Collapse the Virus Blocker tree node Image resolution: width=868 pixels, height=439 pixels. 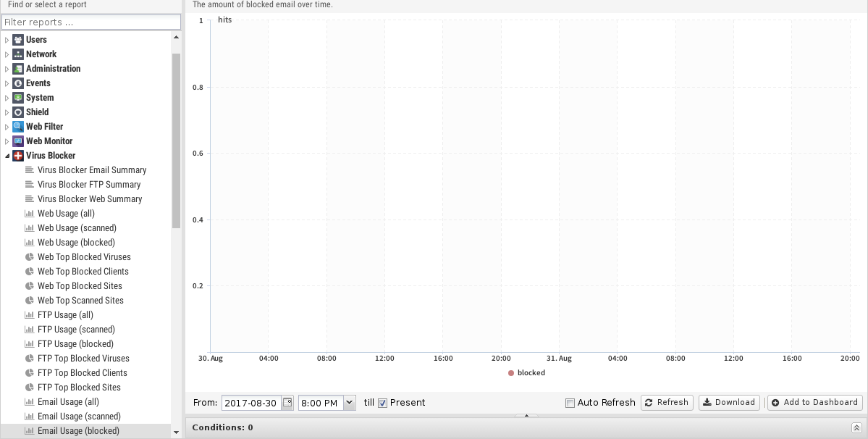tap(7, 156)
